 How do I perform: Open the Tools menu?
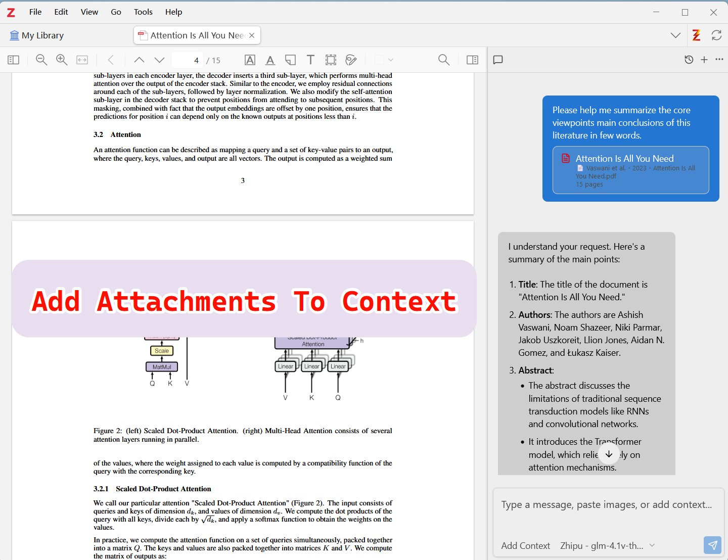coord(143,12)
